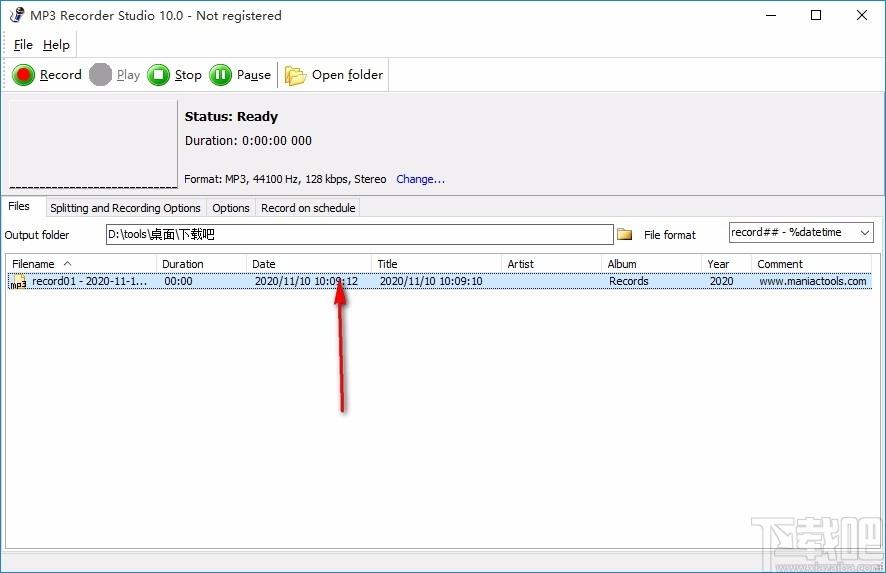Click the microphone app icon in title bar

tap(17, 15)
